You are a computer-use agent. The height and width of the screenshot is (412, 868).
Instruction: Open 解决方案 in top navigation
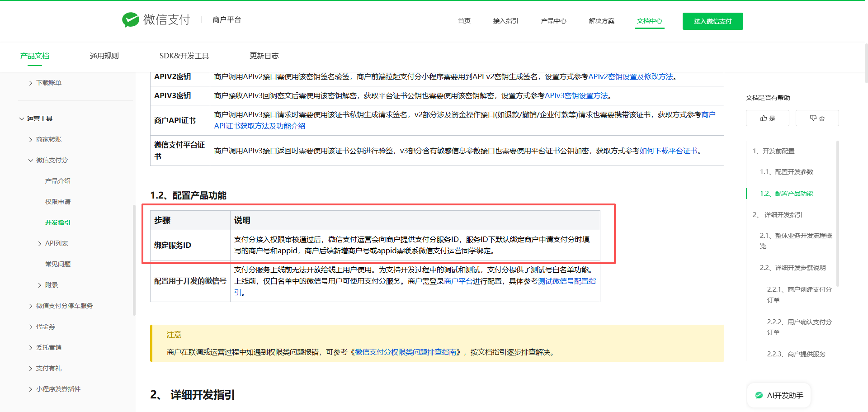pyautogui.click(x=602, y=21)
